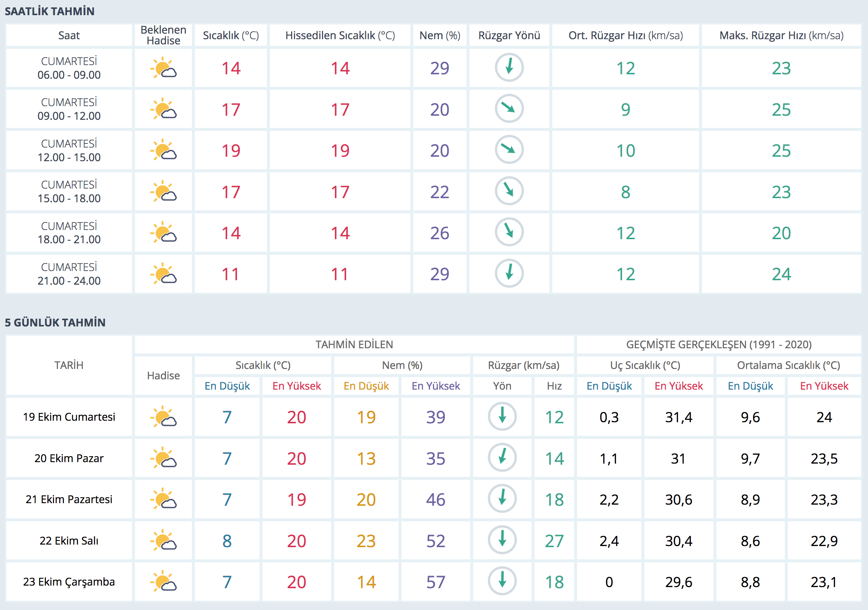Click wind direction icon for 23 Ekim Çarşamba
The image size is (868, 610).
tap(502, 581)
